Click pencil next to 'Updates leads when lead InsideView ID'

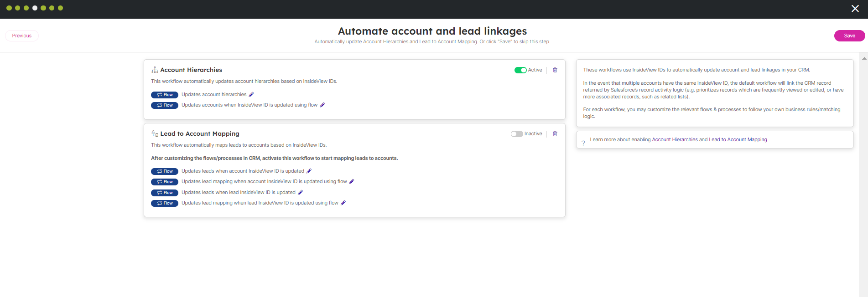[x=300, y=193]
